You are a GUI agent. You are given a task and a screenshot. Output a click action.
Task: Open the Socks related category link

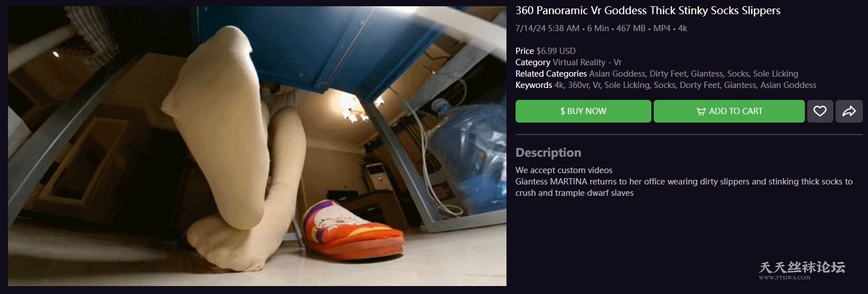coord(738,74)
